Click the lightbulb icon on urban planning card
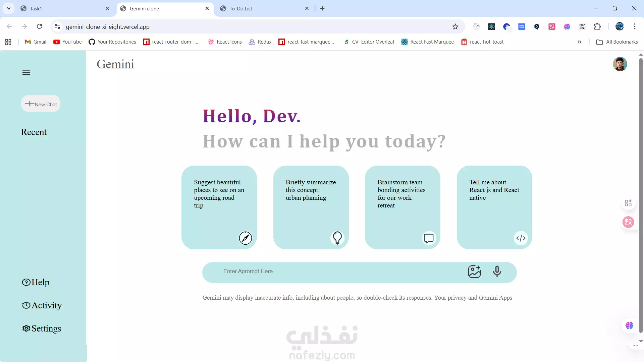 (337, 238)
